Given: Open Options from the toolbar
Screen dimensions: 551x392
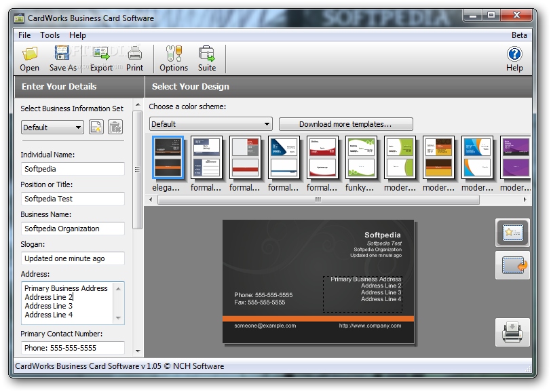Looking at the screenshot, I should pyautogui.click(x=174, y=58).
